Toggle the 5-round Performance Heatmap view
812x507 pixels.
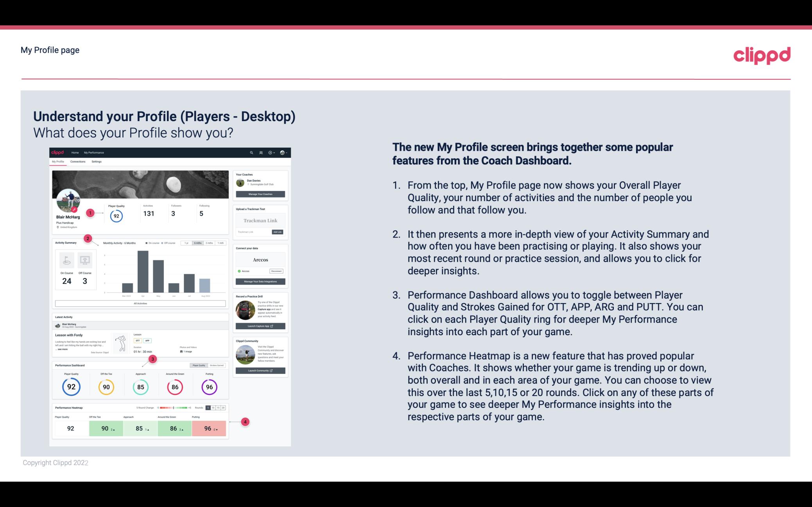(x=212, y=408)
